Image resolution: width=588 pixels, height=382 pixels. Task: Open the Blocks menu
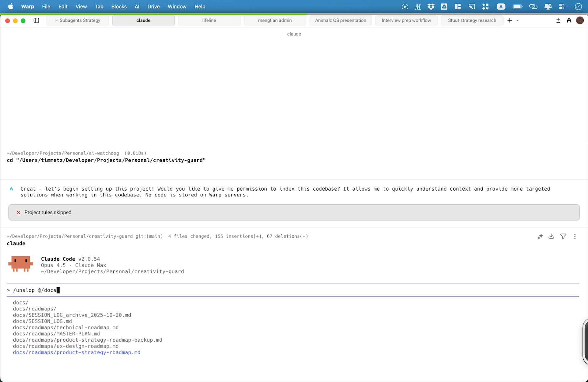[119, 6]
